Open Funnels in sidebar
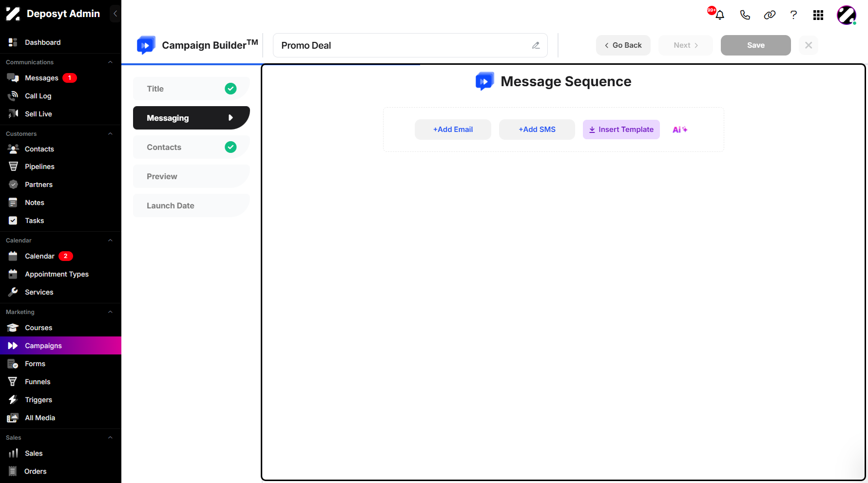 coord(60,382)
